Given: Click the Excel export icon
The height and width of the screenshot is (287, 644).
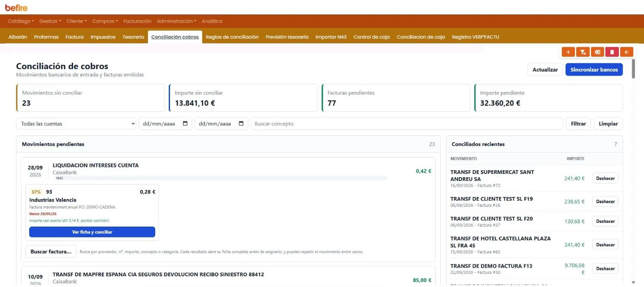Looking at the screenshot, I should click(x=598, y=52).
